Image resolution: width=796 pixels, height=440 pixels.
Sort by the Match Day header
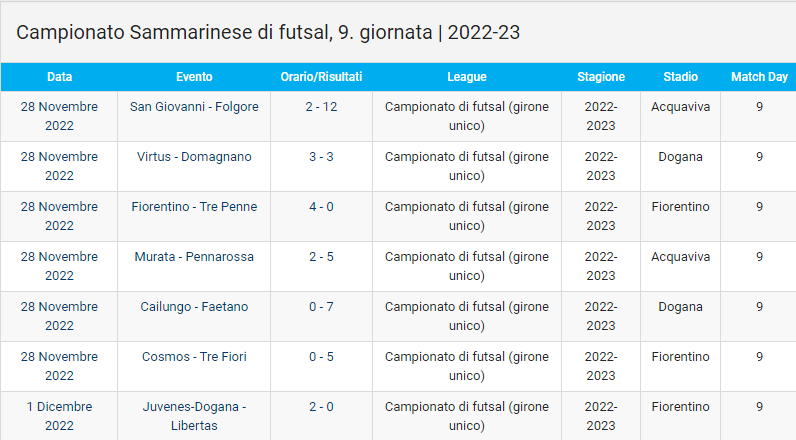[x=759, y=77]
